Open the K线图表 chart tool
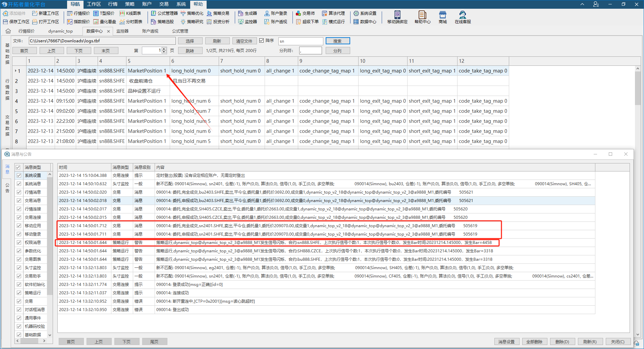Viewport: 644px width, 349px height. [x=130, y=13]
